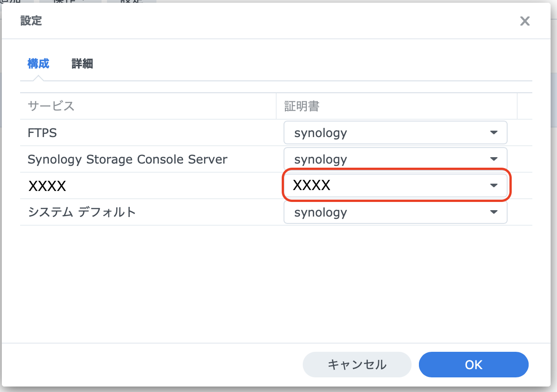
Task: Open the FTPS certificate dropdown
Action: [x=396, y=132]
